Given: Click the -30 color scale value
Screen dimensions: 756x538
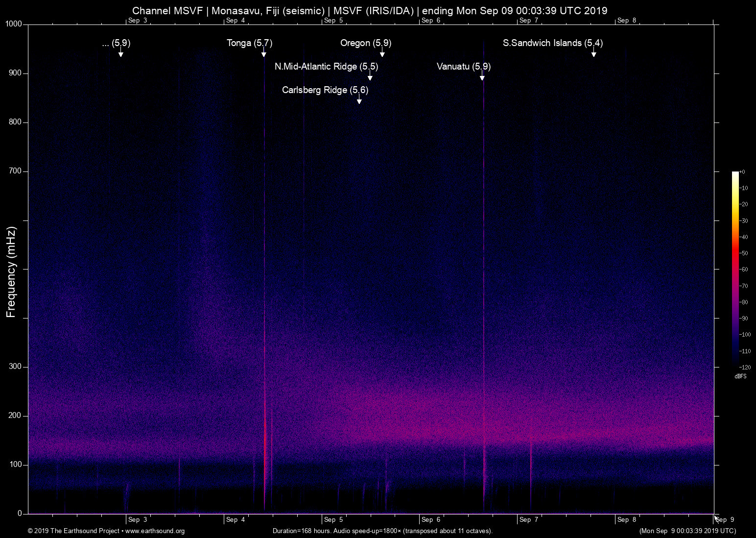Looking at the screenshot, I should (744, 221).
